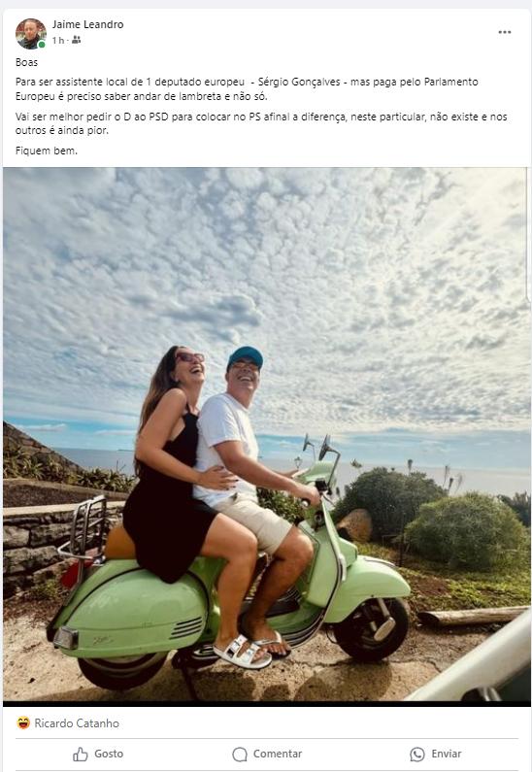Like the post with Gosto button
This screenshot has height=772, width=532.
click(98, 754)
